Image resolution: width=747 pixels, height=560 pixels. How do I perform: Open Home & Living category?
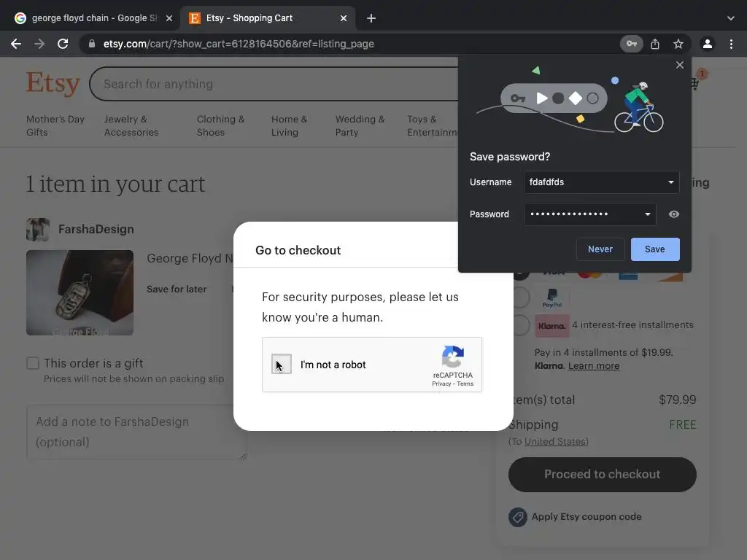click(x=289, y=125)
